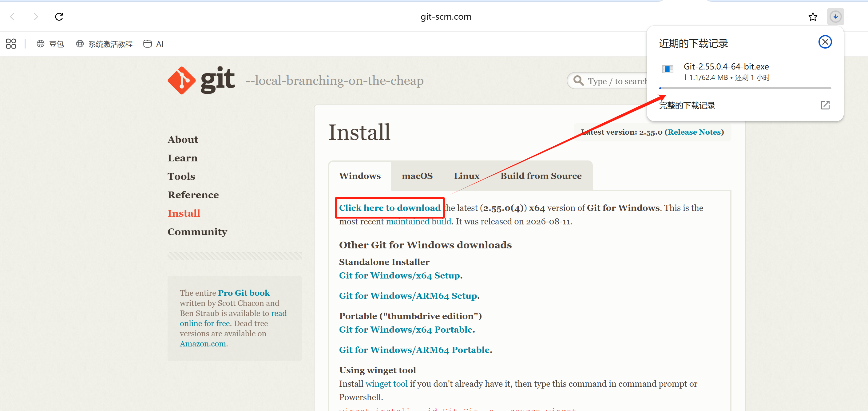Click the 'Portable ("thumbdrive edition")' subheading

point(410,316)
